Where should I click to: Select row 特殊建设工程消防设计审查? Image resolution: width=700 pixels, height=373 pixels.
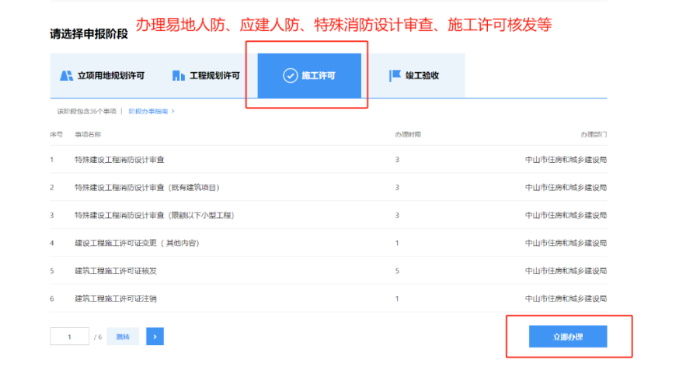point(329,160)
